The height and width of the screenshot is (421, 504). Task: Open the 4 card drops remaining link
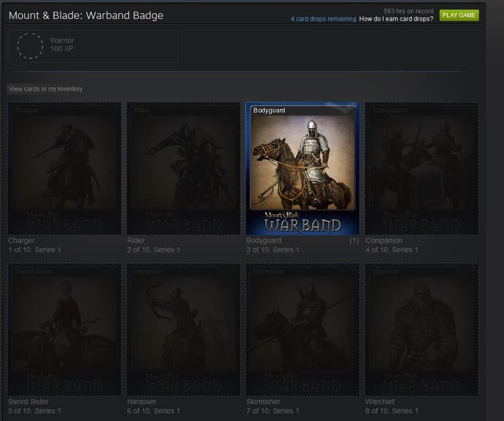pyautogui.click(x=324, y=19)
